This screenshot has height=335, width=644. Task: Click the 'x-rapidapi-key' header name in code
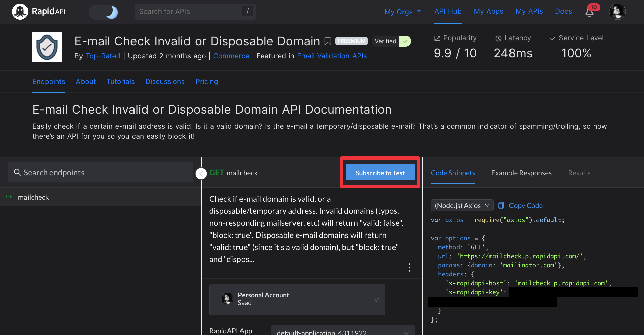point(474,292)
